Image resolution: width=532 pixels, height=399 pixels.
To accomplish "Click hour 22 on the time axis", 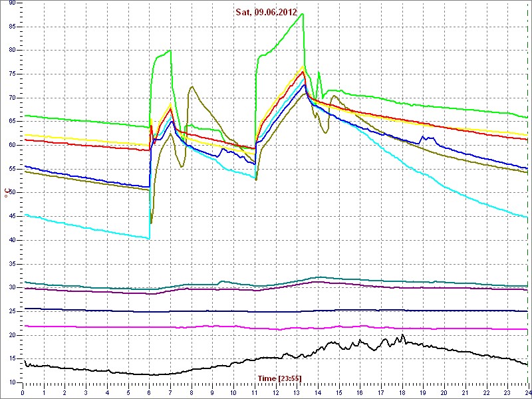I will pyautogui.click(x=486, y=392).
